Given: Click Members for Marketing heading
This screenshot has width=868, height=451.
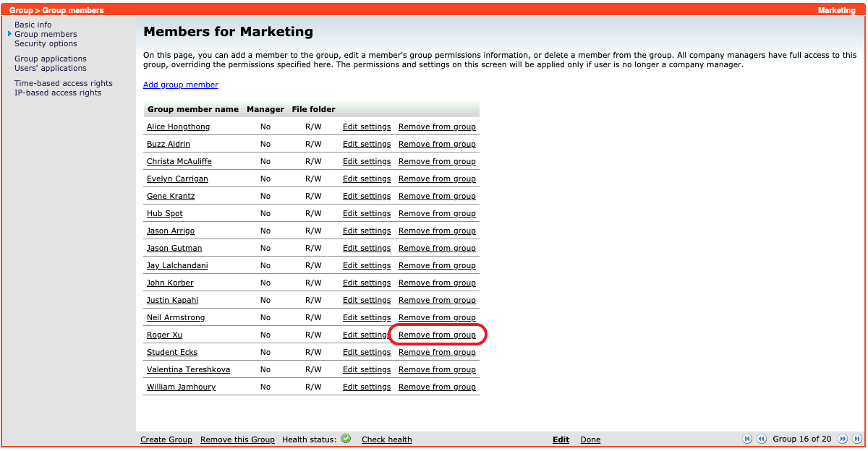Looking at the screenshot, I should [x=229, y=32].
